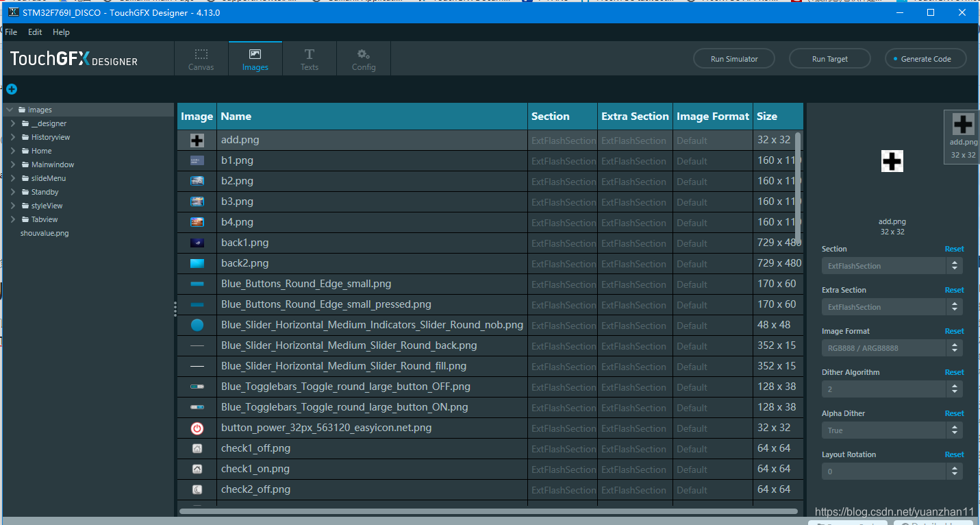Switch to the Canvas tab
This screenshot has width=980, height=525.
click(201, 59)
